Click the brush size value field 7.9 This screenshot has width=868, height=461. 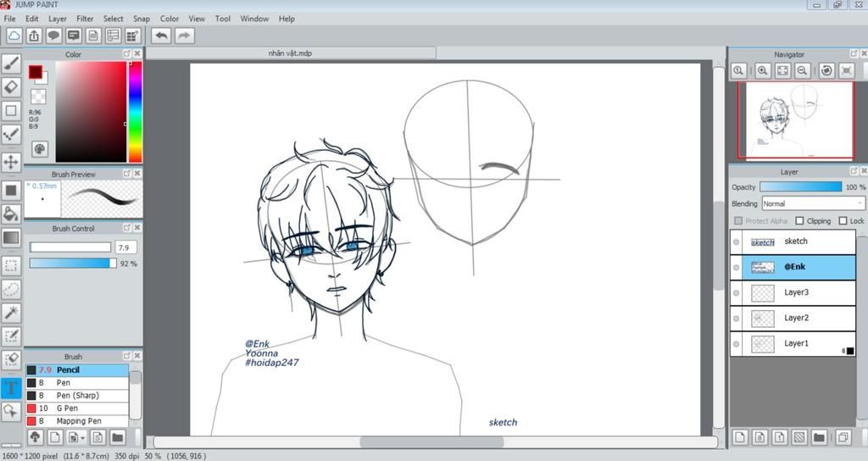coord(125,247)
